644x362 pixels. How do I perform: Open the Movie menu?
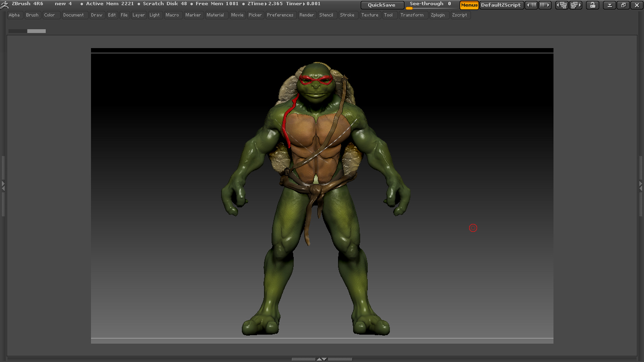tap(237, 15)
